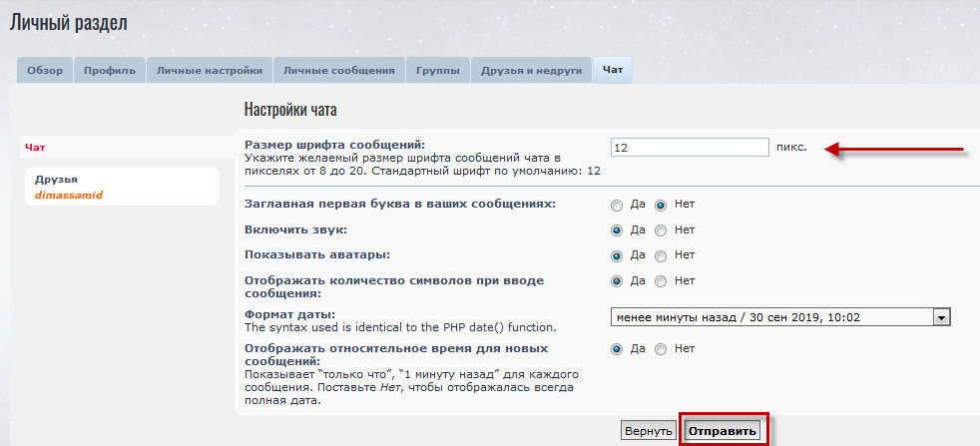
Task: Switch to the Друзья и недруги tab
Action: click(x=531, y=70)
